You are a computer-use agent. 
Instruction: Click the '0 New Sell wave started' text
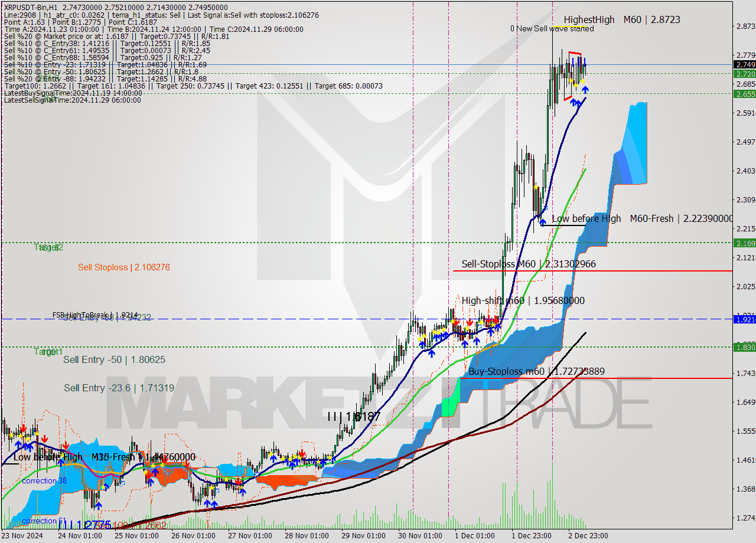(552, 28)
